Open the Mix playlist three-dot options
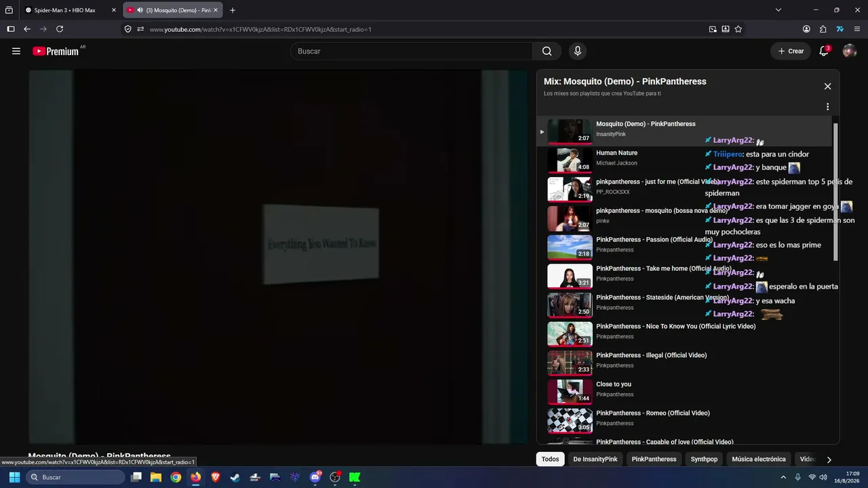The width and height of the screenshot is (868, 488). tap(827, 106)
